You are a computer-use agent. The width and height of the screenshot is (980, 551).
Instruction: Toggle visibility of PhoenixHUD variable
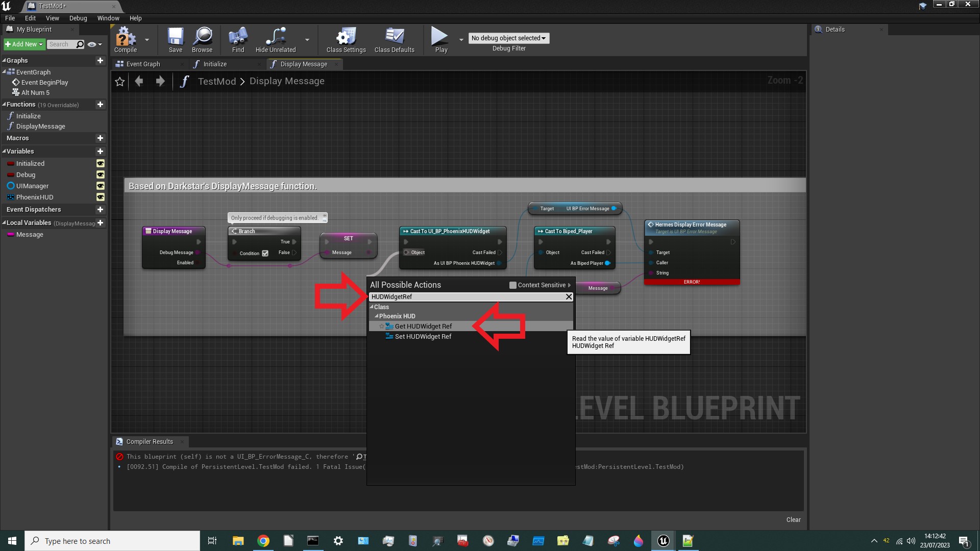coord(101,197)
